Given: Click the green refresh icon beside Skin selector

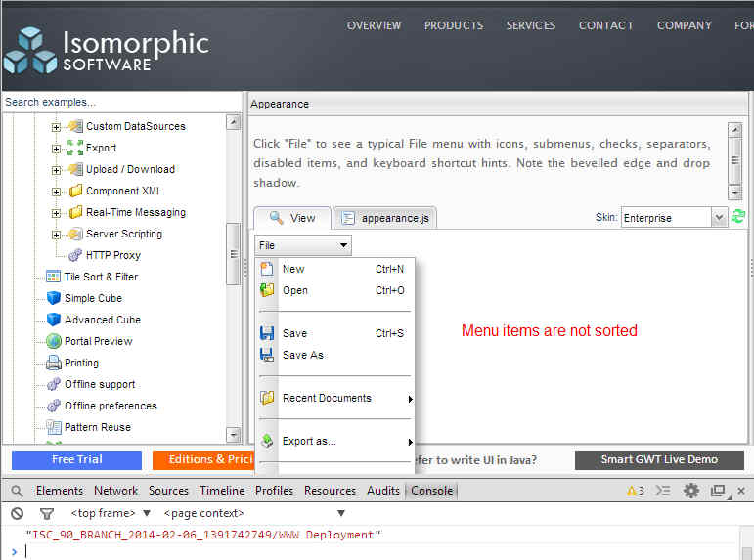Looking at the screenshot, I should pyautogui.click(x=738, y=217).
